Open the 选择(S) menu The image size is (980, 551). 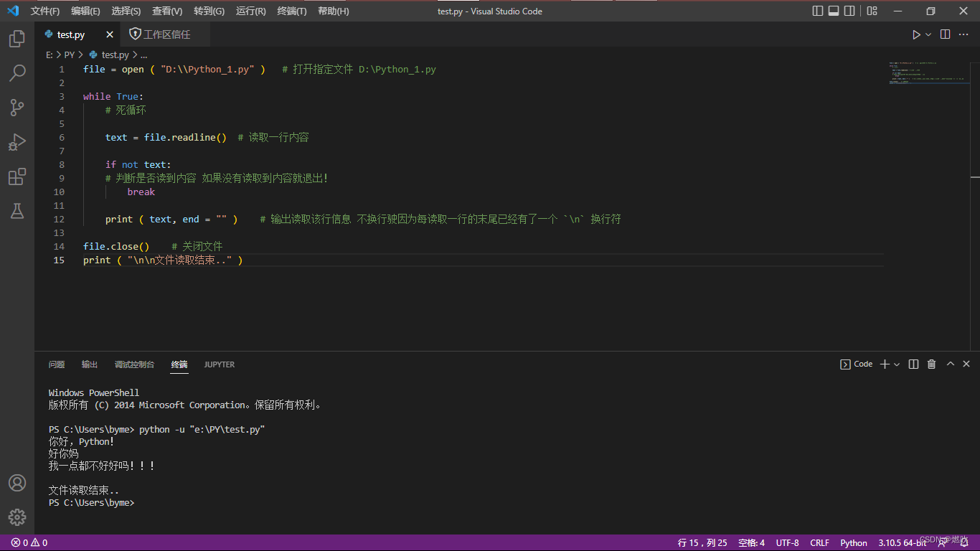tap(126, 11)
